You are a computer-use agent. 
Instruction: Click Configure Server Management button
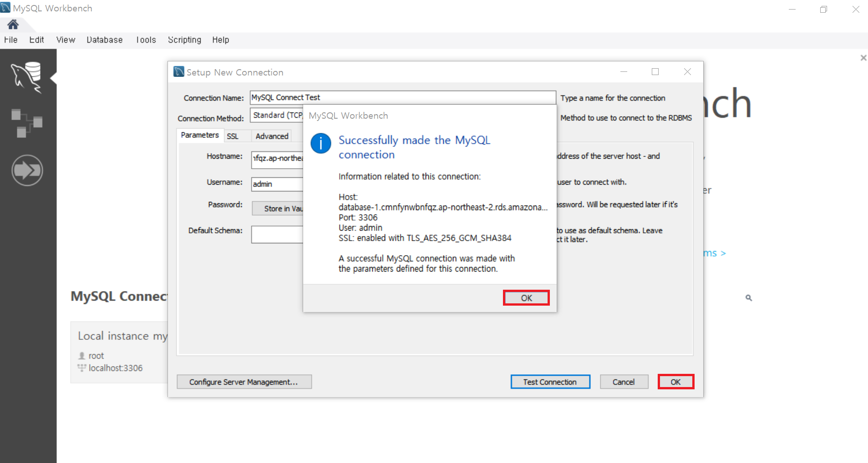point(244,382)
